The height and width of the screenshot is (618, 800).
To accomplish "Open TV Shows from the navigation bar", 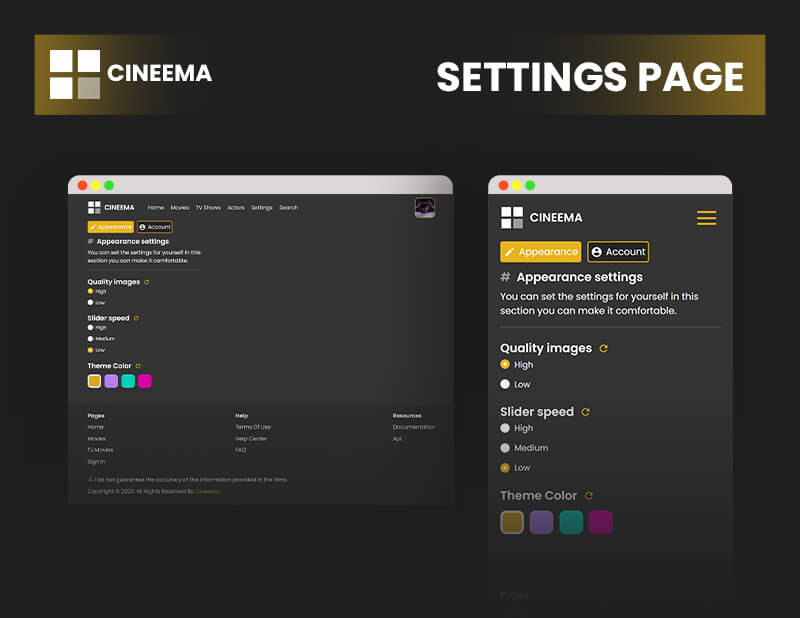I will pyautogui.click(x=208, y=207).
